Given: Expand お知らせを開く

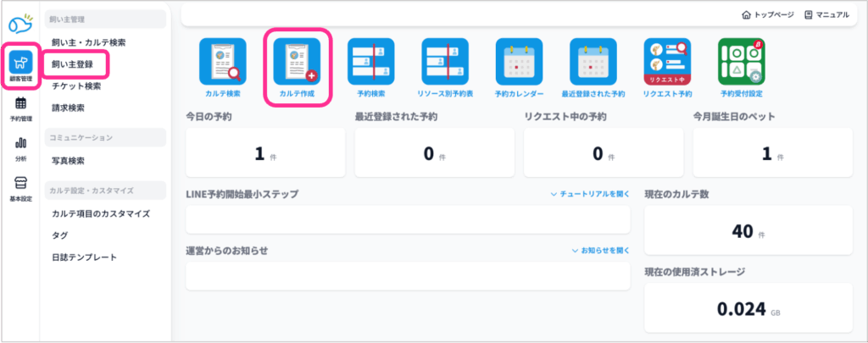Looking at the screenshot, I should tap(600, 251).
